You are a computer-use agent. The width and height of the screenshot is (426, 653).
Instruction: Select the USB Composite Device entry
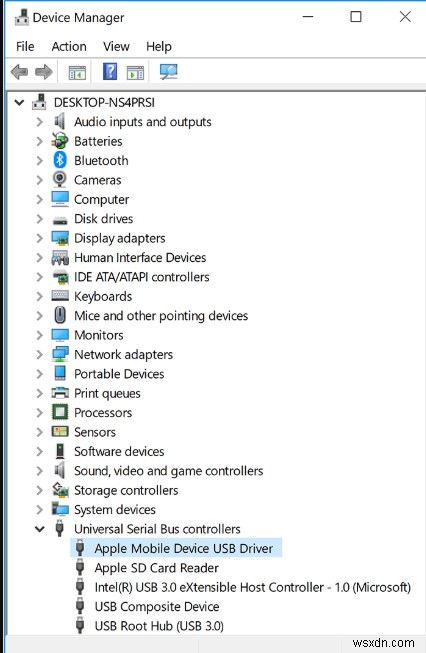click(157, 607)
